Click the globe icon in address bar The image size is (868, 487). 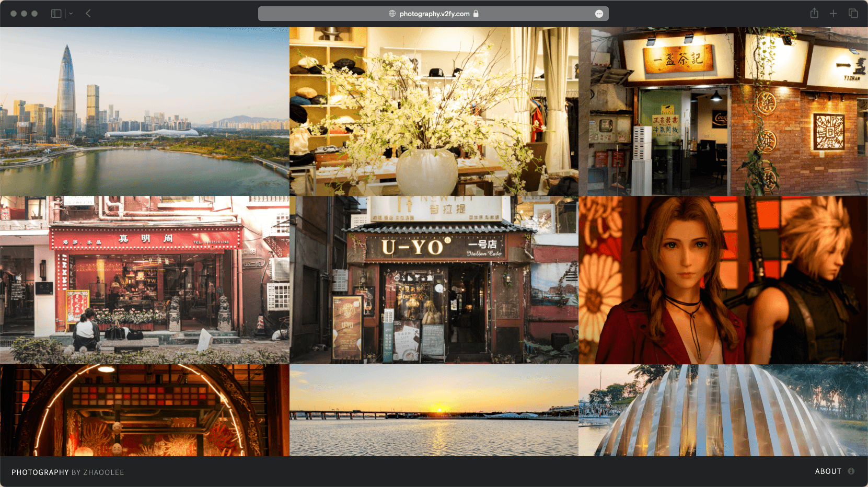(x=392, y=14)
